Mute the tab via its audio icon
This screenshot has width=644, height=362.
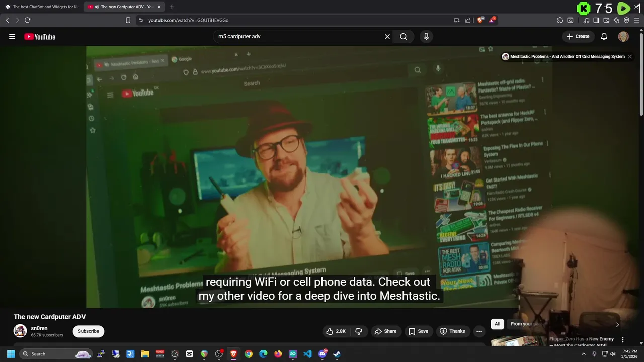point(96,7)
